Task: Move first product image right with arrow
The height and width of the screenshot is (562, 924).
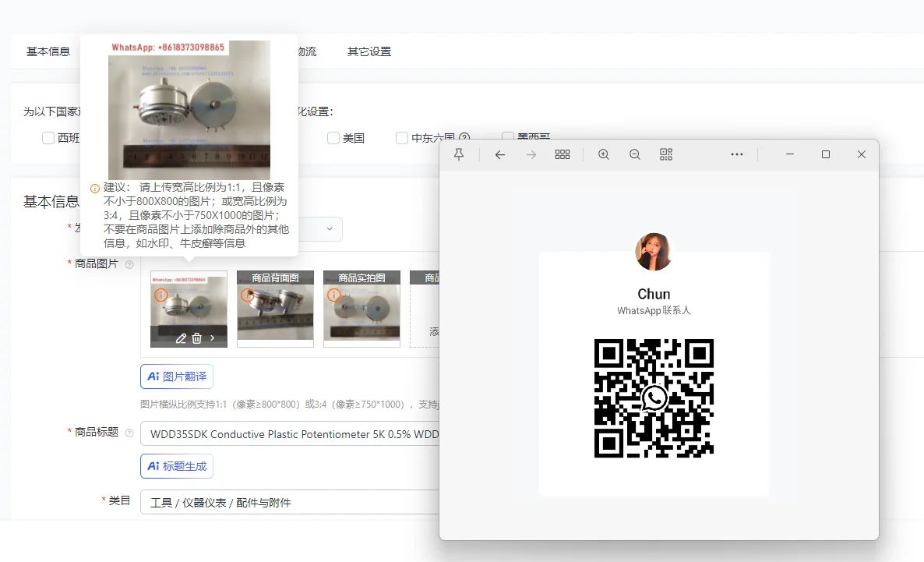Action: [x=213, y=338]
